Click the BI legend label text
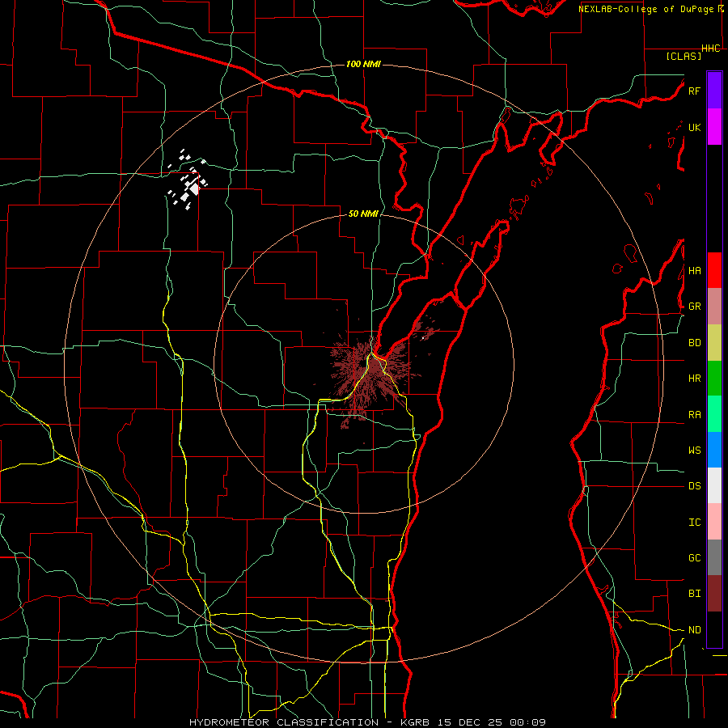This screenshot has height=728, width=728. click(694, 594)
